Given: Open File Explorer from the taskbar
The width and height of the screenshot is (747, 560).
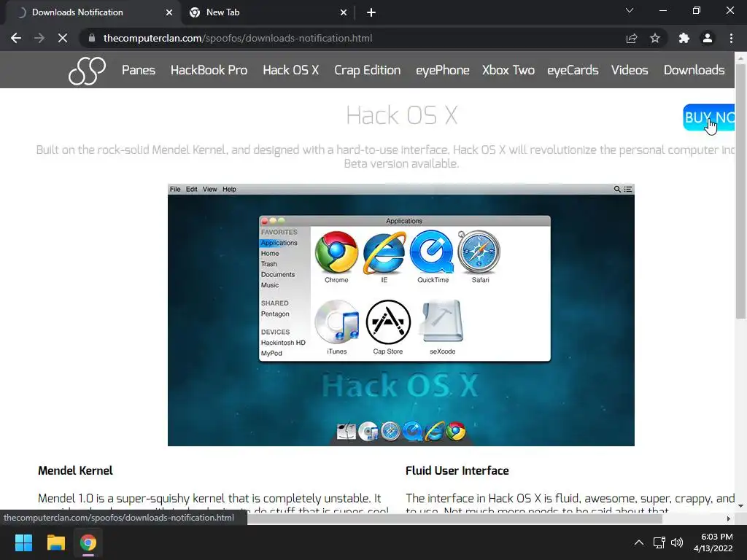Looking at the screenshot, I should point(55,542).
